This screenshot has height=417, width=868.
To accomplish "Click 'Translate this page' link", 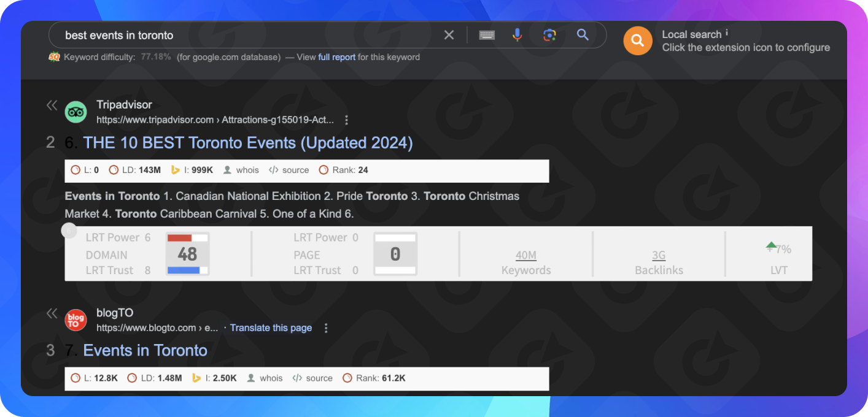I will click(271, 328).
